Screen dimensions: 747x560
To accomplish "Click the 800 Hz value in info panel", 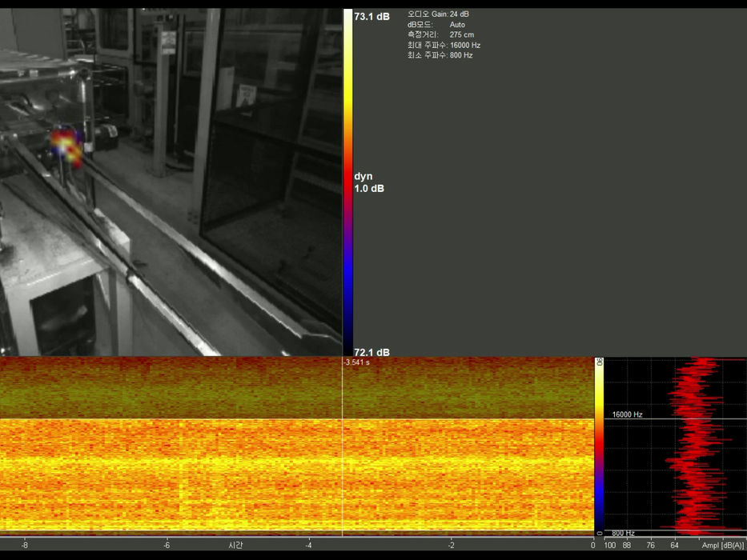I will (461, 55).
